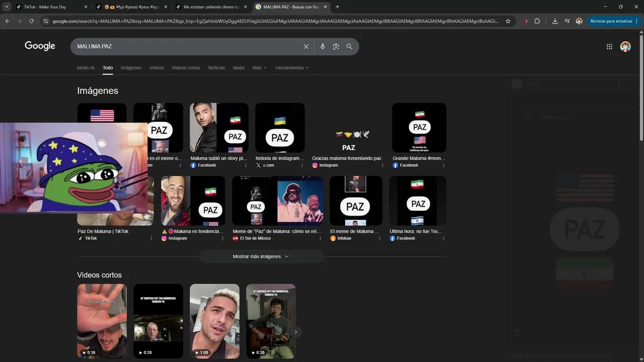This screenshot has width=644, height=362.
Task: Open 'Grande Maluma' PAZ image thumbnail
Action: point(419,128)
